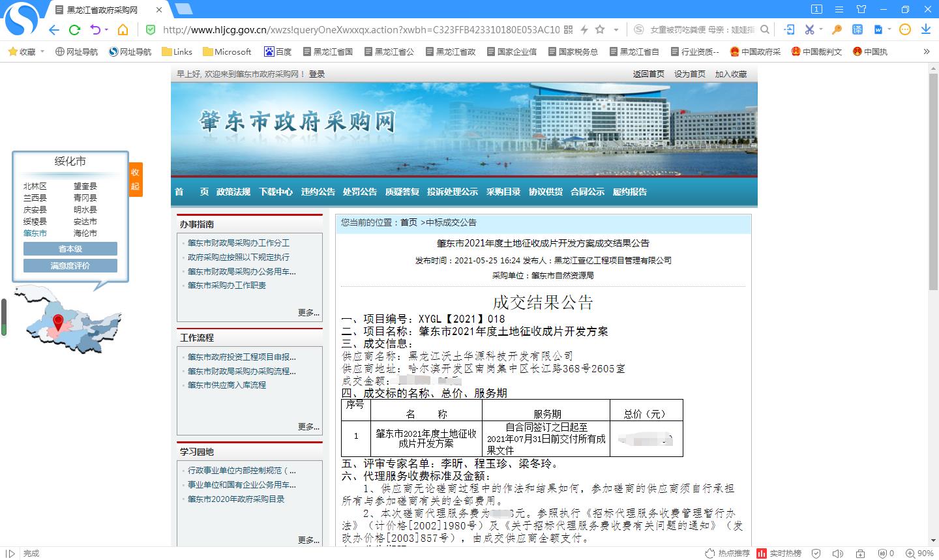
Task: Click the 满意度评价 button
Action: click(x=70, y=265)
